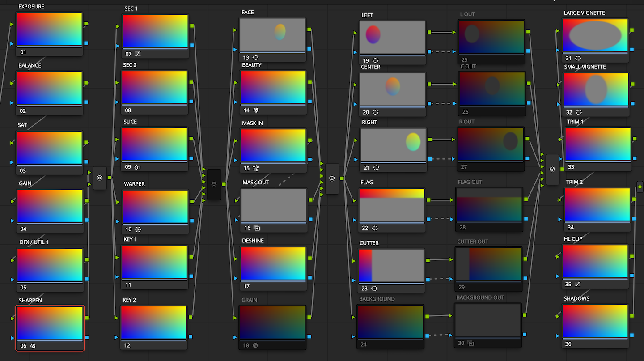Click the green RGB output of EXPOSURE node
644x361 pixels.
(x=86, y=24)
